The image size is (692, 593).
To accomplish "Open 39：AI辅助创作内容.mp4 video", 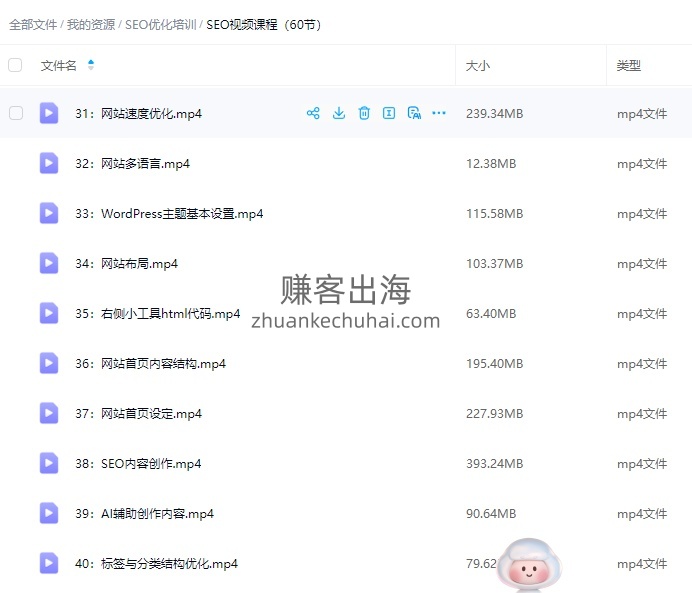I will point(144,513).
